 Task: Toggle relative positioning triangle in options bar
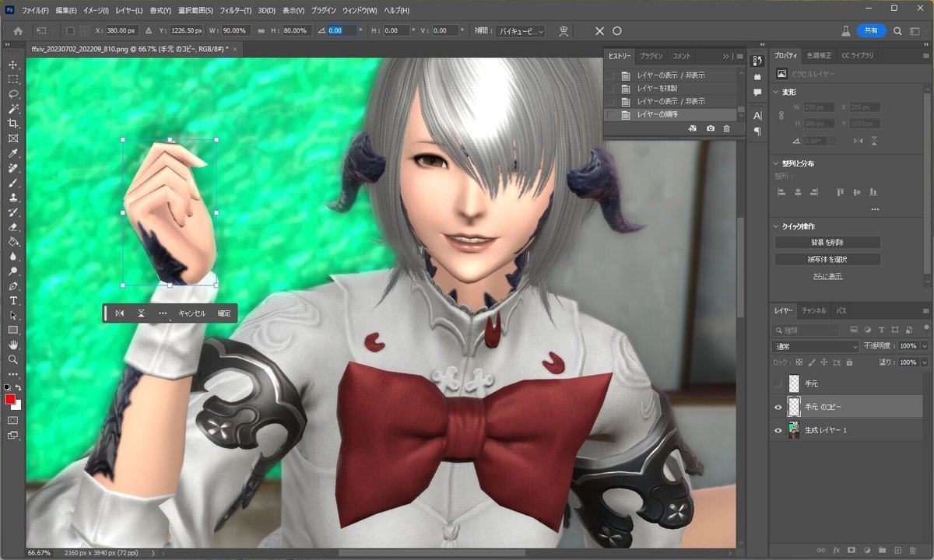click(148, 31)
